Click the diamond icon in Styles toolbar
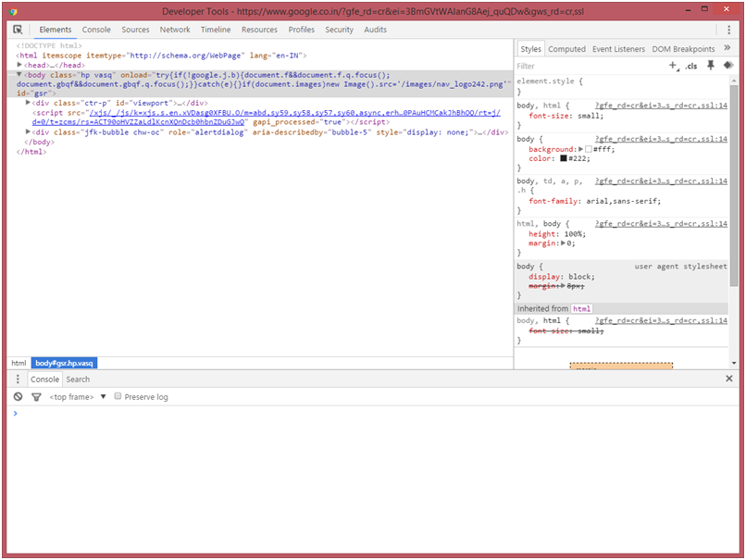The width and height of the screenshot is (746, 560). click(727, 65)
